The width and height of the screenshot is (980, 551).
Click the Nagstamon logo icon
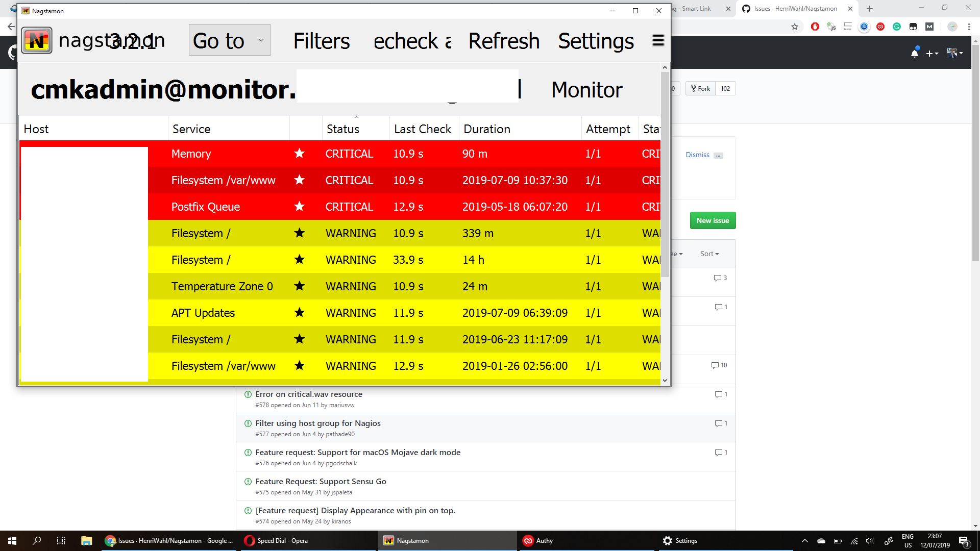click(36, 40)
